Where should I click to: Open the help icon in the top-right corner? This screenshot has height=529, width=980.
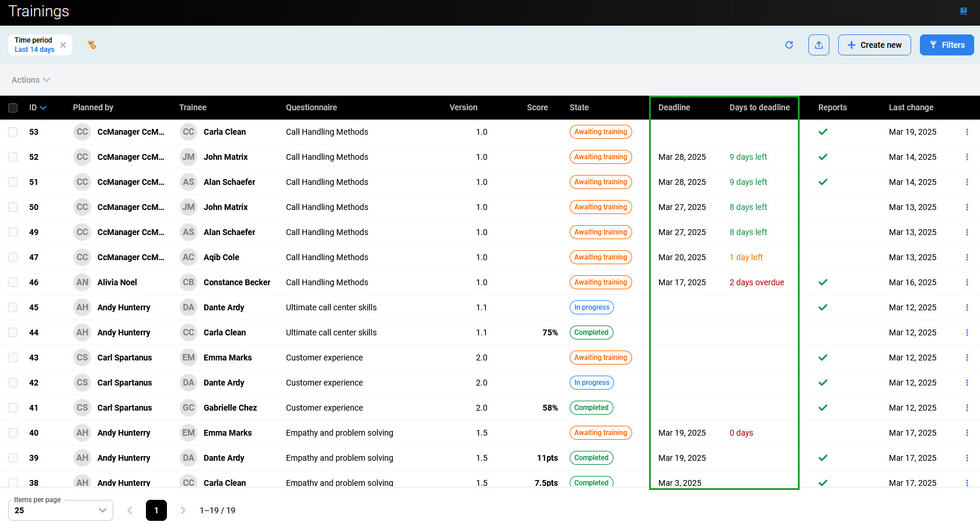(x=963, y=11)
